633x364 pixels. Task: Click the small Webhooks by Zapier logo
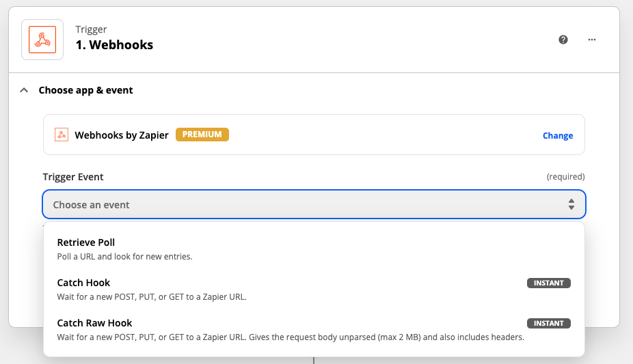click(62, 135)
